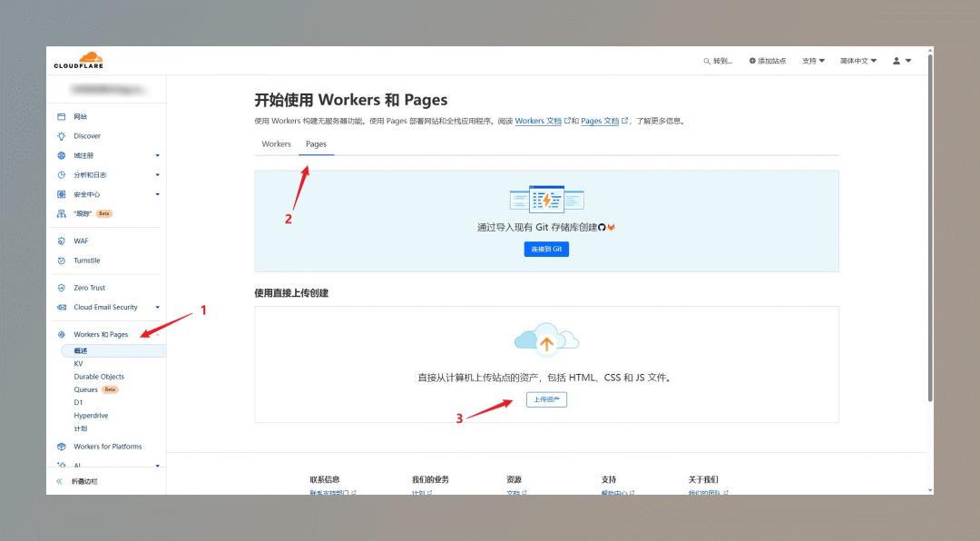Open the 支持 dropdown in header
The width and height of the screenshot is (980, 541).
coord(813,61)
